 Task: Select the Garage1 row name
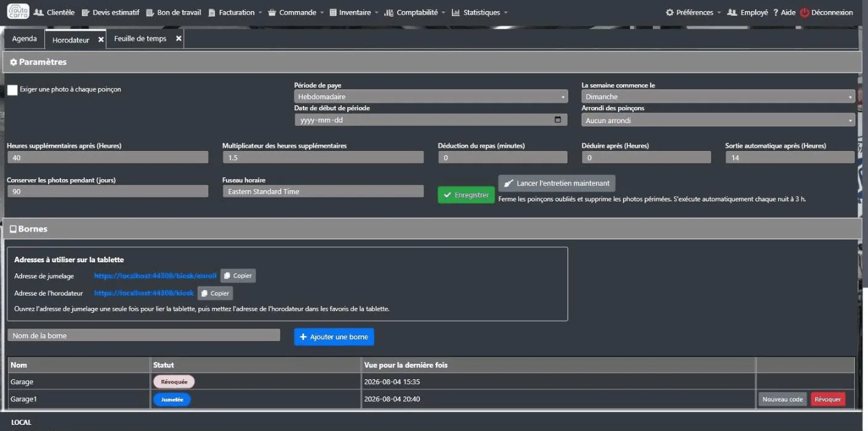pos(24,399)
